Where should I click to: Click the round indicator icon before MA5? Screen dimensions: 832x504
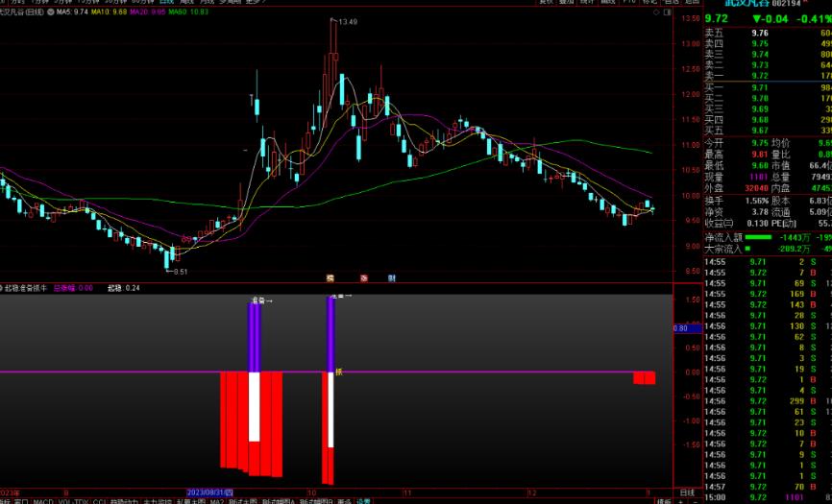(x=52, y=12)
